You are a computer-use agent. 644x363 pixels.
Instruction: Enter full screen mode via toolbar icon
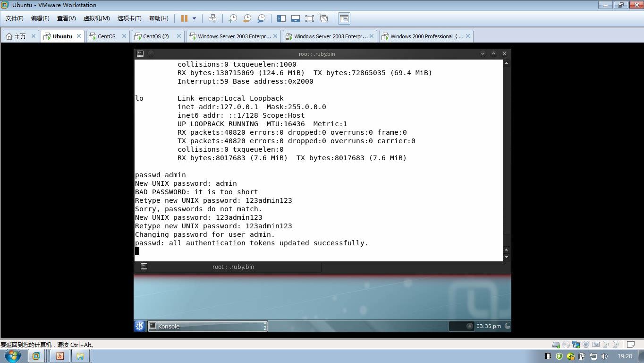coord(310,18)
